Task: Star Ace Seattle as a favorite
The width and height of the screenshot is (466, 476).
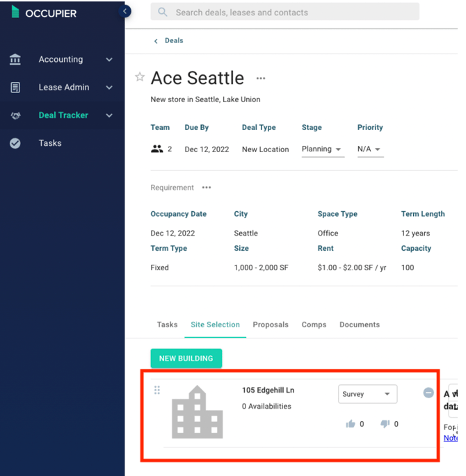Action: tap(140, 77)
